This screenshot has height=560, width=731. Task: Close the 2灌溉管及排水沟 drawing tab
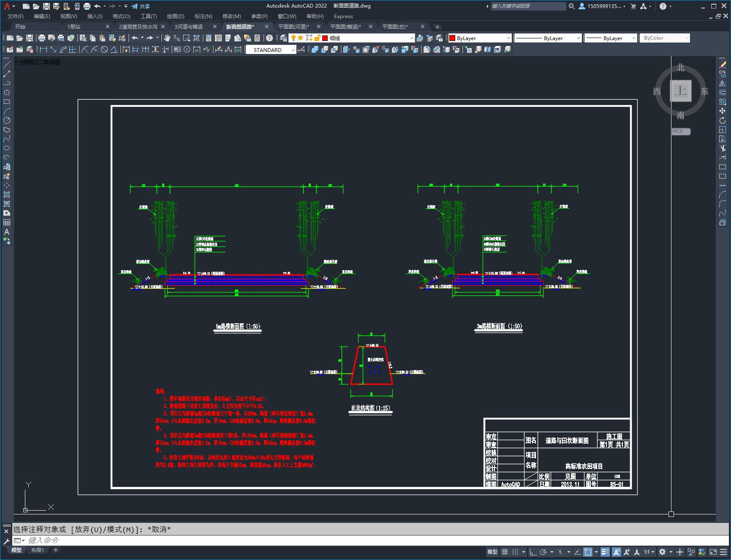163,27
